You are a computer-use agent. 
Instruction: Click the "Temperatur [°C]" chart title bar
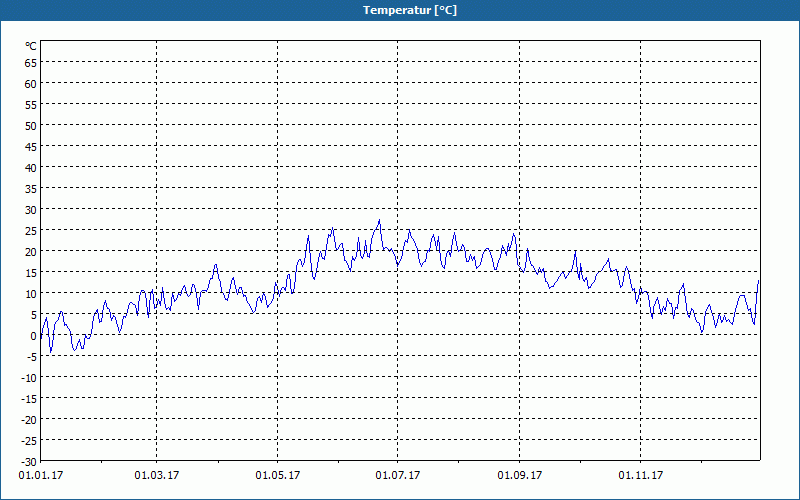(x=400, y=10)
